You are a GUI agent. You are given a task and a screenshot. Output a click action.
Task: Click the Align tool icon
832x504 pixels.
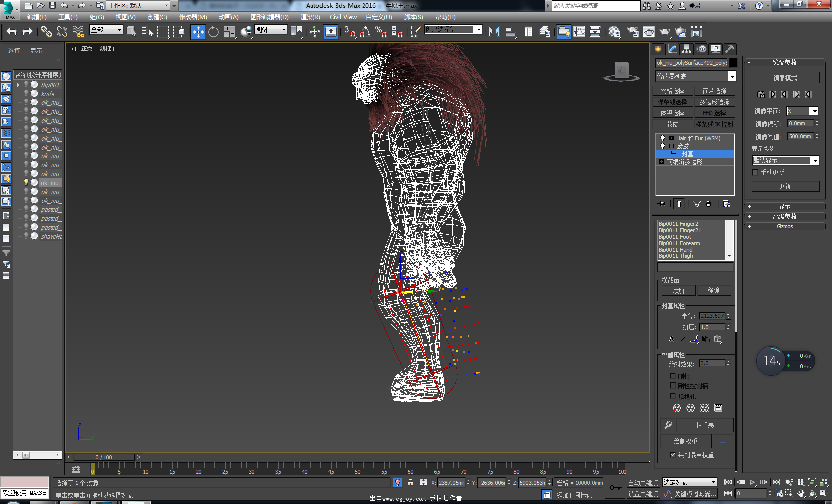510,32
